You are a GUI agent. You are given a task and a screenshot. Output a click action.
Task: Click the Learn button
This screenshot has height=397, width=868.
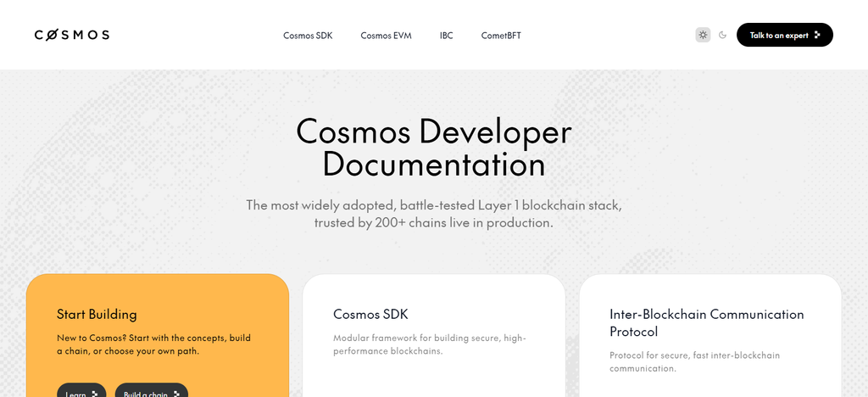pyautogui.click(x=81, y=390)
